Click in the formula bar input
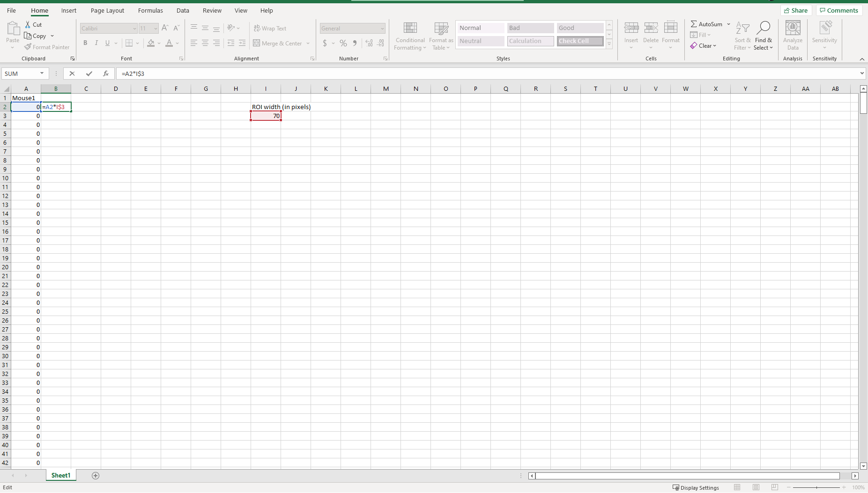Screen dimensions: 868x493 click(x=488, y=74)
